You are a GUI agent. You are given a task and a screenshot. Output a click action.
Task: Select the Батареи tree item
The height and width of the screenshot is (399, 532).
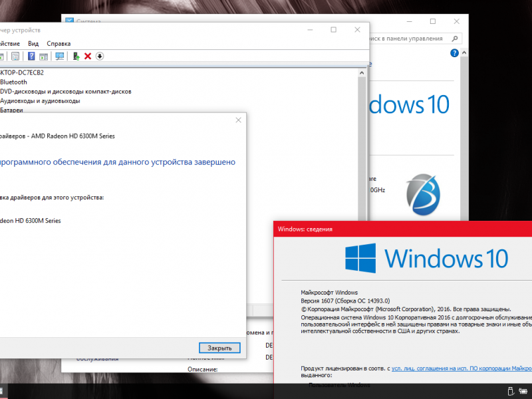coord(11,110)
